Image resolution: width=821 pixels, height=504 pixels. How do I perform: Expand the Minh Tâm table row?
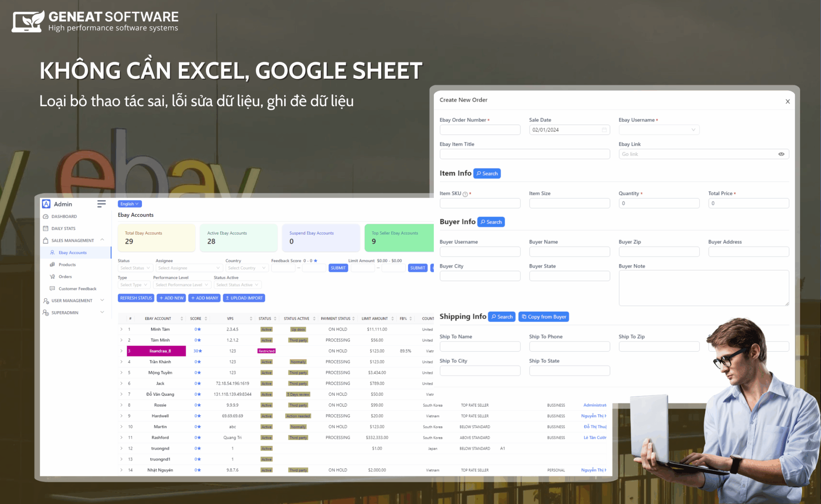click(121, 329)
